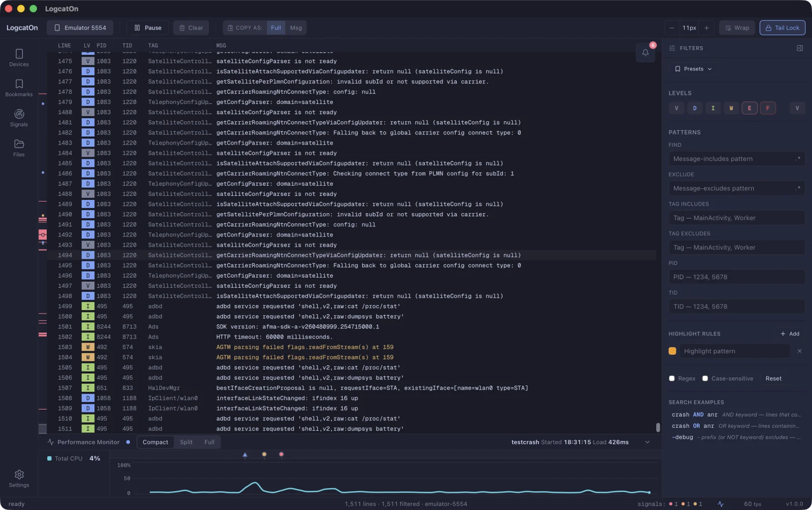Focus the TID filter input field
The image size is (812, 510).
pos(737,307)
